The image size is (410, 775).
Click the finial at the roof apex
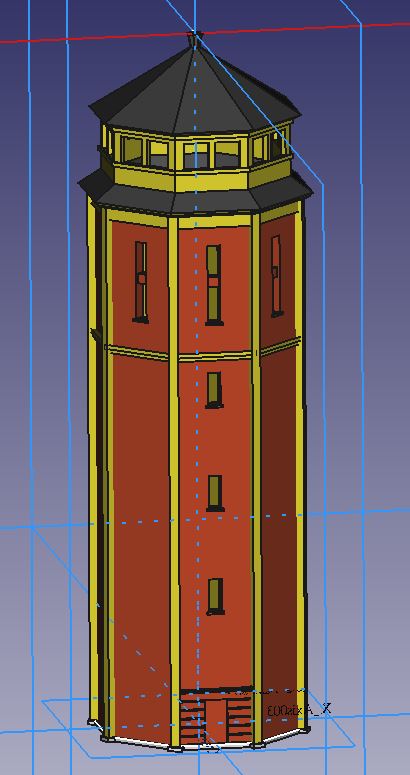click(x=194, y=37)
